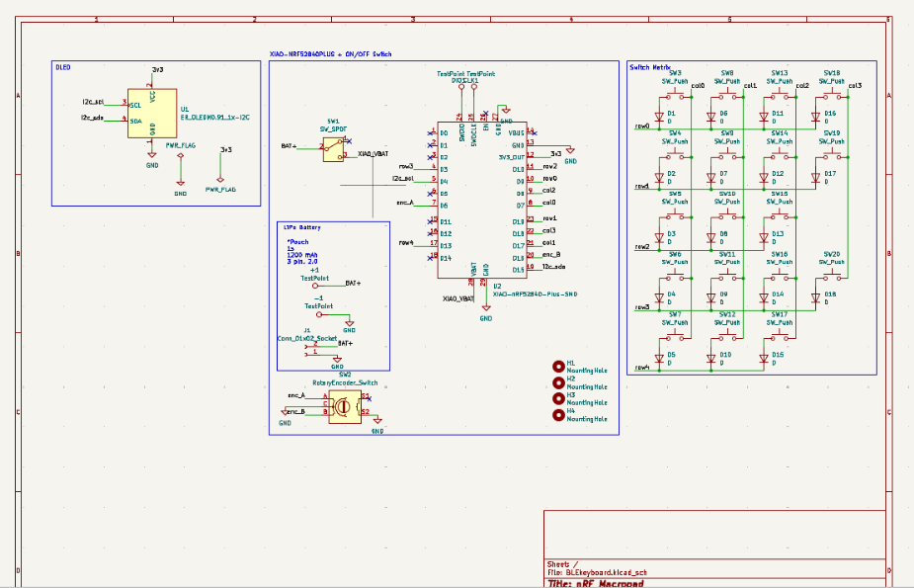Select the SW19 push button symbol
The width and height of the screenshot is (914, 588).
(x=832, y=155)
